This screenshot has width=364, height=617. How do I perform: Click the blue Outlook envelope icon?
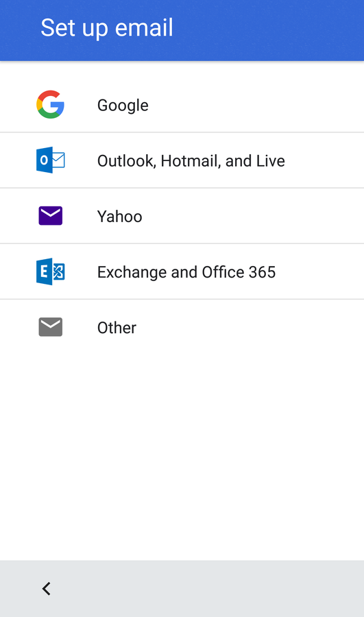coord(50,160)
